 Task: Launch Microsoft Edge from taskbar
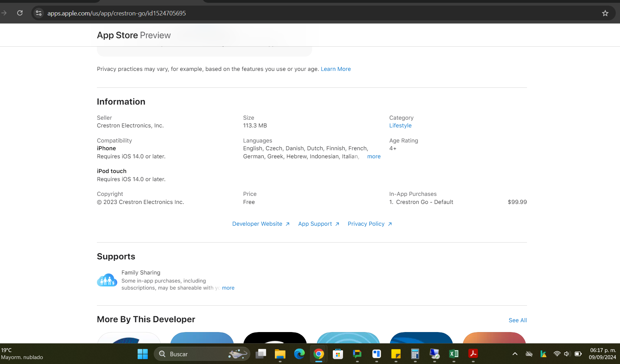click(299, 354)
